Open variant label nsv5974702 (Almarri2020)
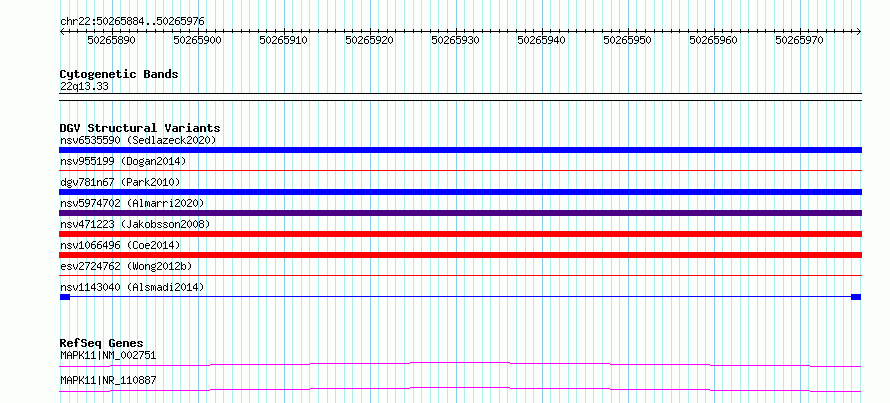 (x=132, y=203)
